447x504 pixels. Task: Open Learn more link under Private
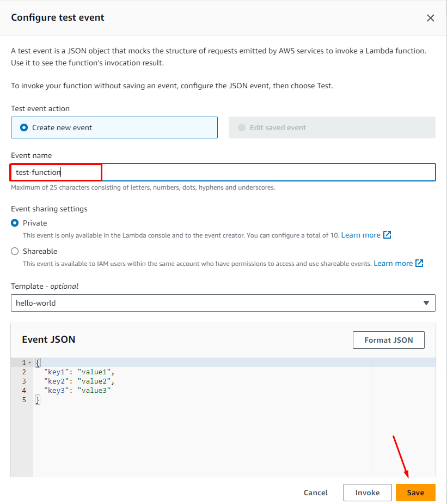360,235
